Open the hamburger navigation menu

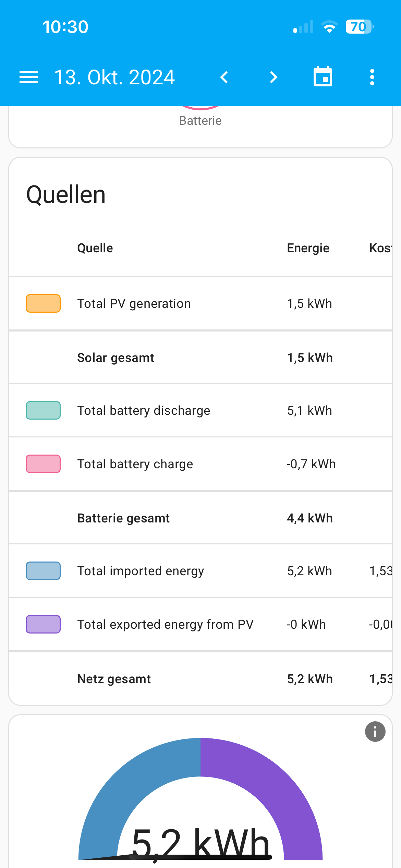coord(29,77)
